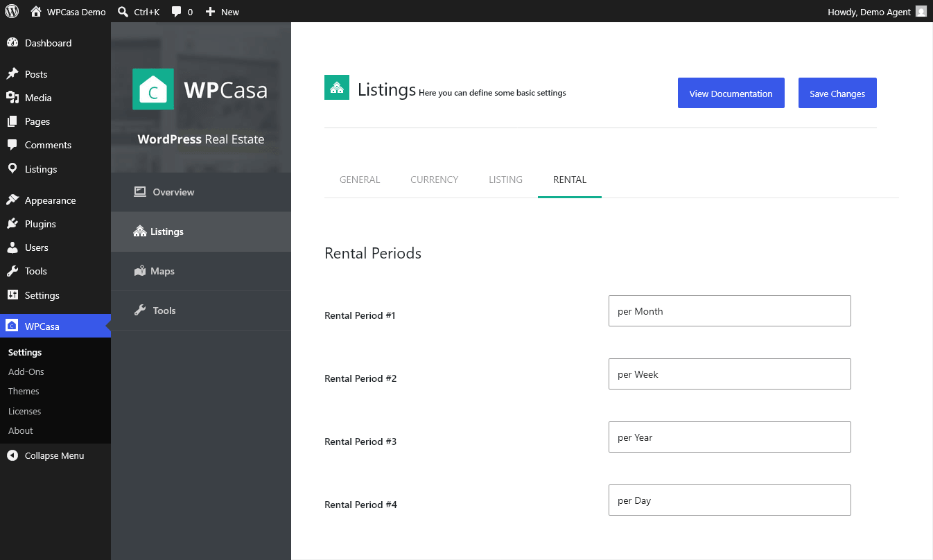Viewport: 933px width, 560px height.
Task: Click the WordPress Real Estate tagline
Action: pos(201,139)
